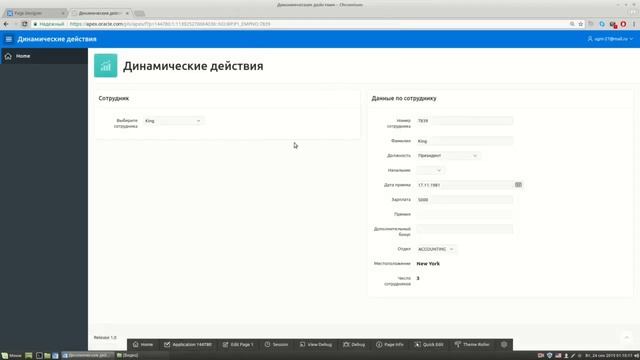Expand the Начальник dropdown

tap(430, 170)
